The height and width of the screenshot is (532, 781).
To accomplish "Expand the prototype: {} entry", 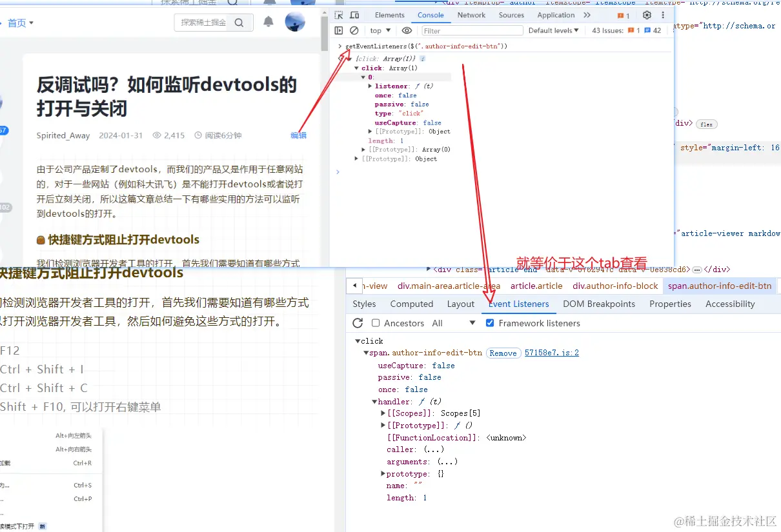I will tap(383, 474).
